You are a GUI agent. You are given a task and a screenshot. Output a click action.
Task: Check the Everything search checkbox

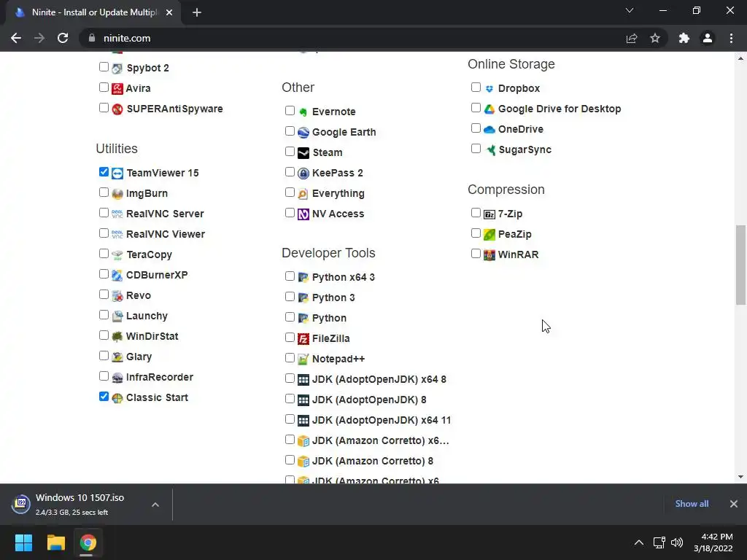coord(290,192)
